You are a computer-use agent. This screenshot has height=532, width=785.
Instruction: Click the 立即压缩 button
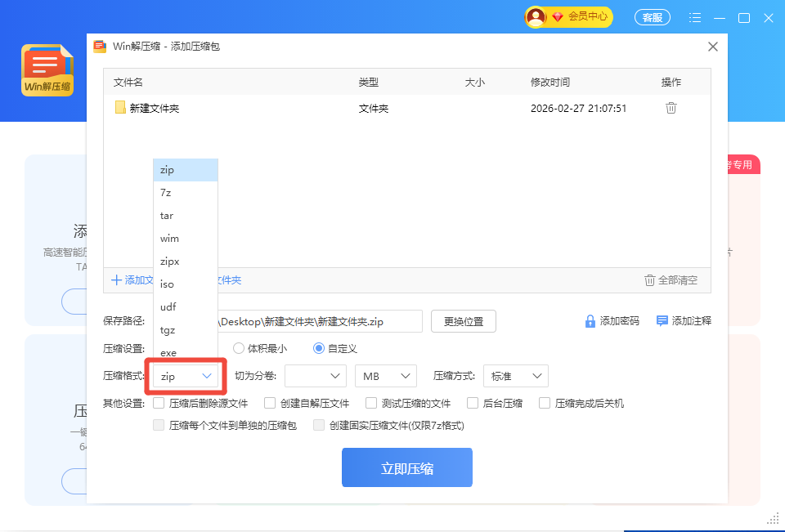pyautogui.click(x=406, y=468)
